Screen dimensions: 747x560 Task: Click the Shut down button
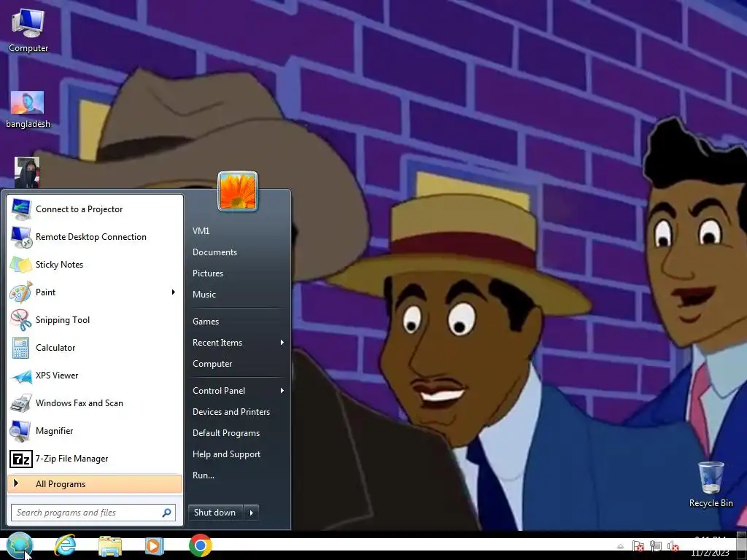215,513
